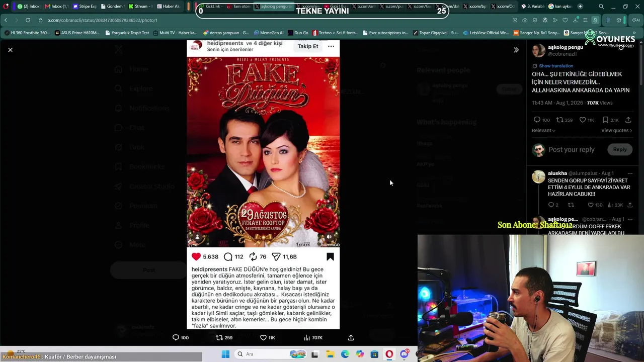Open the Windows Start menu

point(225,354)
